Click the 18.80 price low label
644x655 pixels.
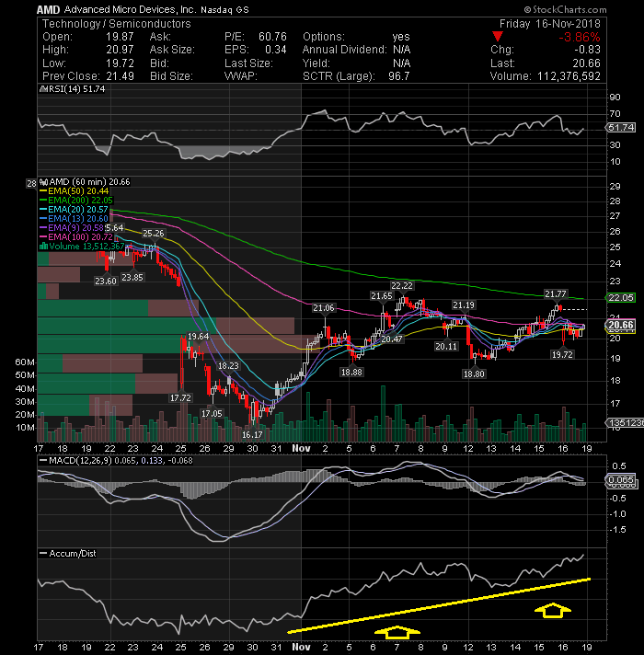click(474, 373)
